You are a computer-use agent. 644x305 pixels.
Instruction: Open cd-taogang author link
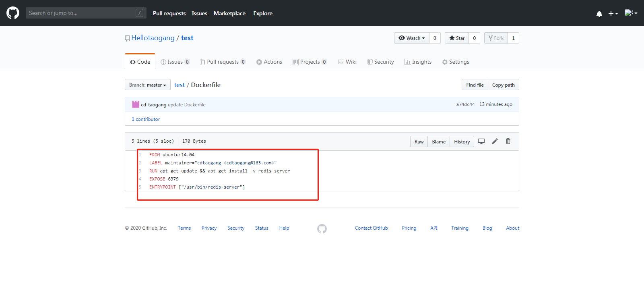tap(153, 104)
